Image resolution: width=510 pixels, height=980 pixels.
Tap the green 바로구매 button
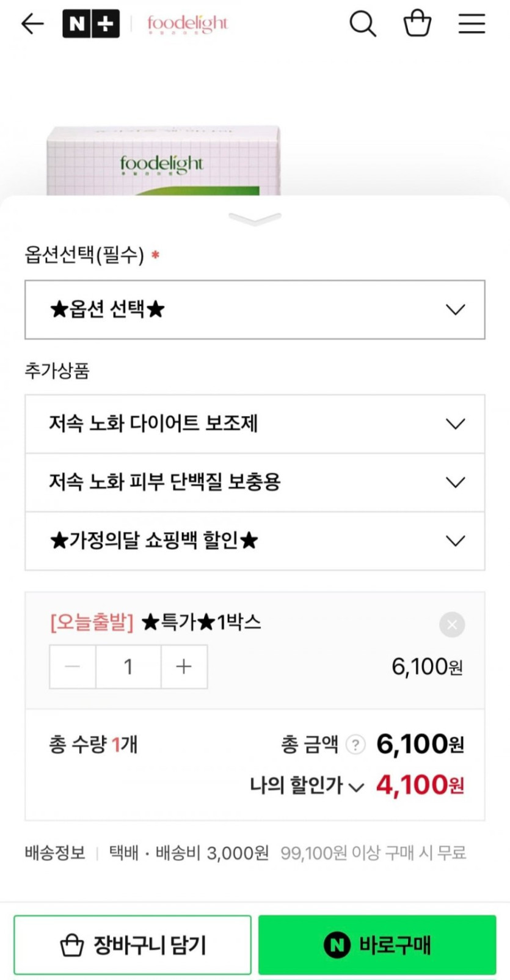pos(377,945)
